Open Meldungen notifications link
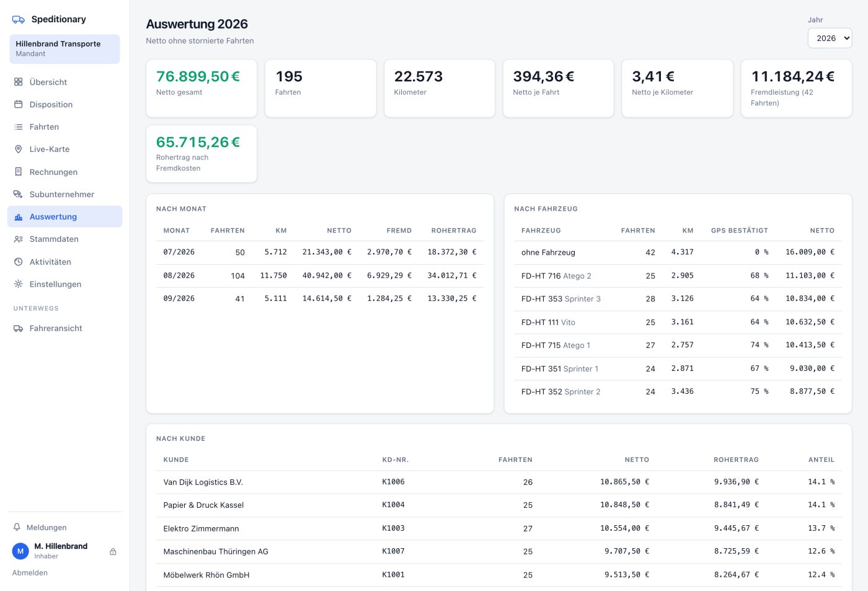Viewport: 868px width, 591px height. [46, 527]
